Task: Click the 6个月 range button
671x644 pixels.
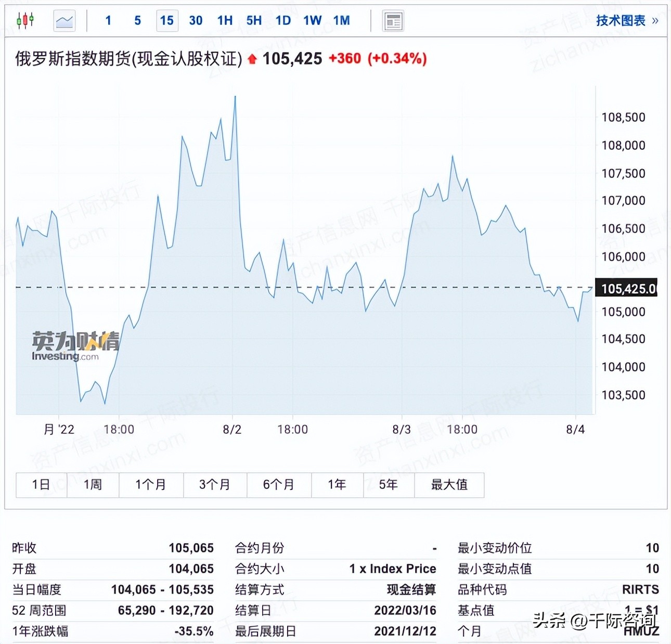Action: [x=279, y=484]
